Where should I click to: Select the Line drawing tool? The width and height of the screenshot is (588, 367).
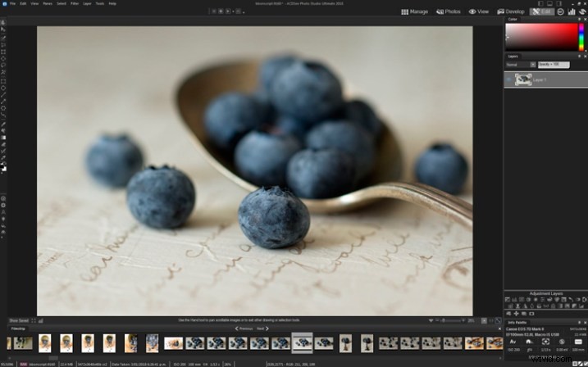tap(3, 95)
